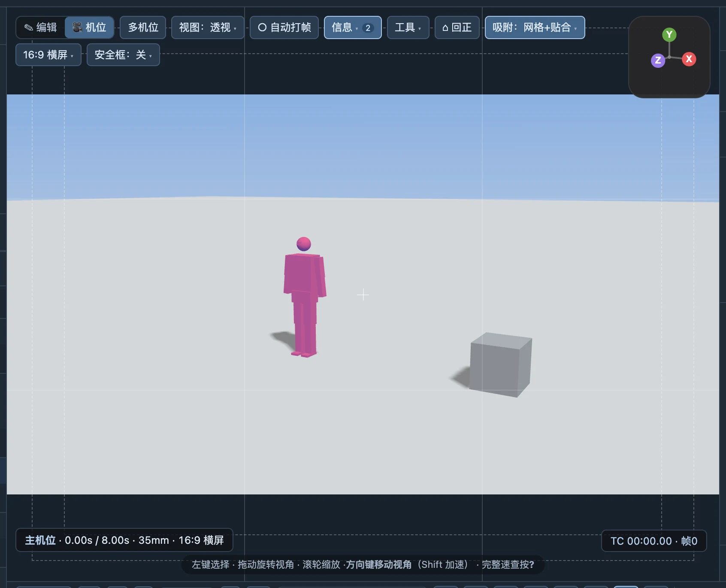
Task: Click the green Y axis gizmo handle
Action: [x=669, y=34]
